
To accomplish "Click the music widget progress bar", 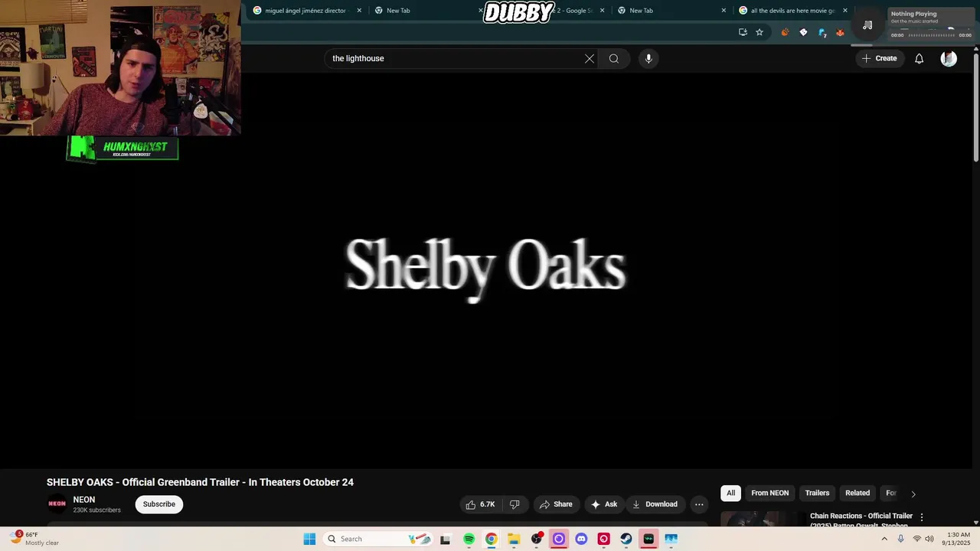I will tap(932, 35).
